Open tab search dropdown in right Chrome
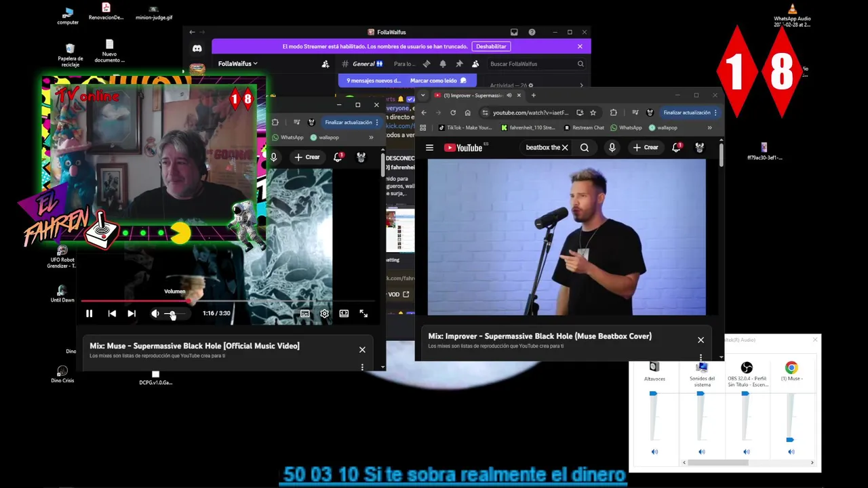The height and width of the screenshot is (488, 868). tap(422, 95)
